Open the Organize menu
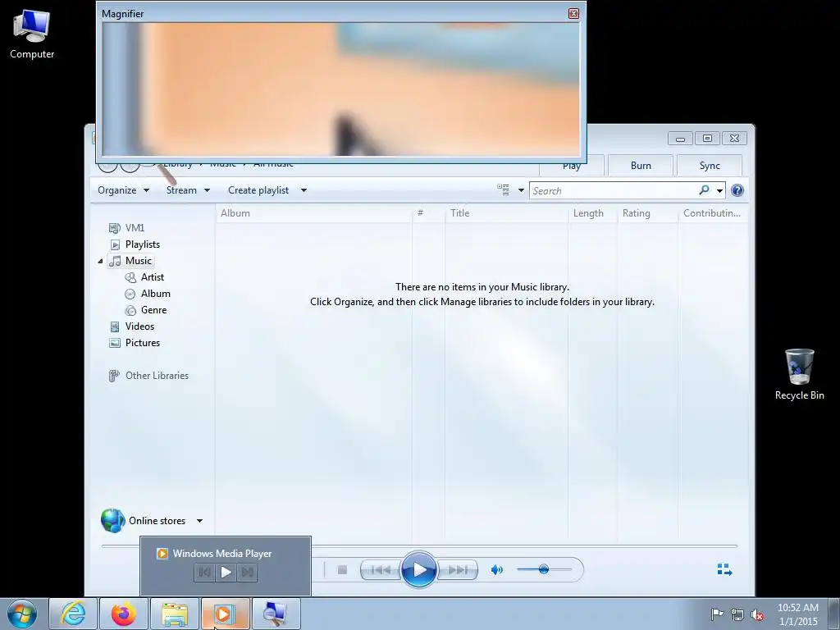The height and width of the screenshot is (630, 840). pos(123,190)
